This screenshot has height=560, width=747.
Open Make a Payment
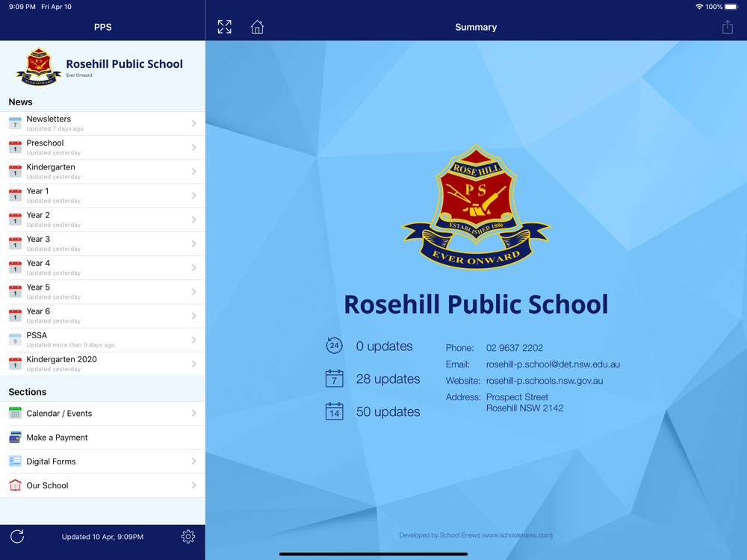click(x=102, y=437)
